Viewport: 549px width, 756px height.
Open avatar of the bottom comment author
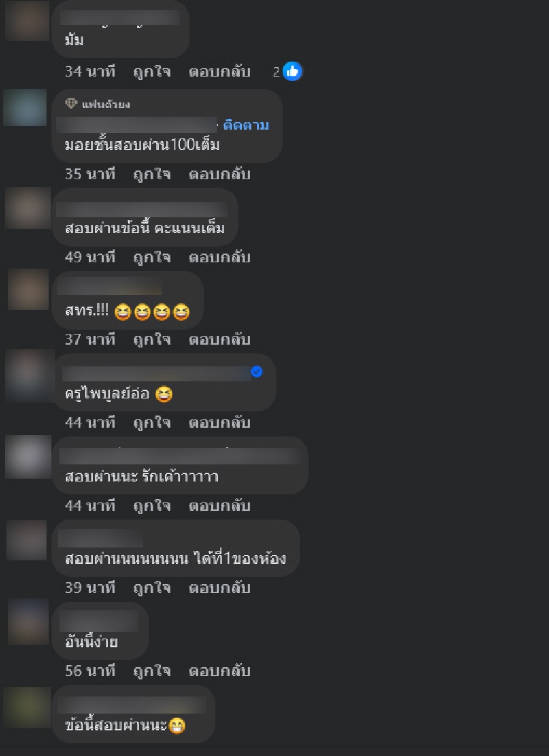(x=27, y=707)
